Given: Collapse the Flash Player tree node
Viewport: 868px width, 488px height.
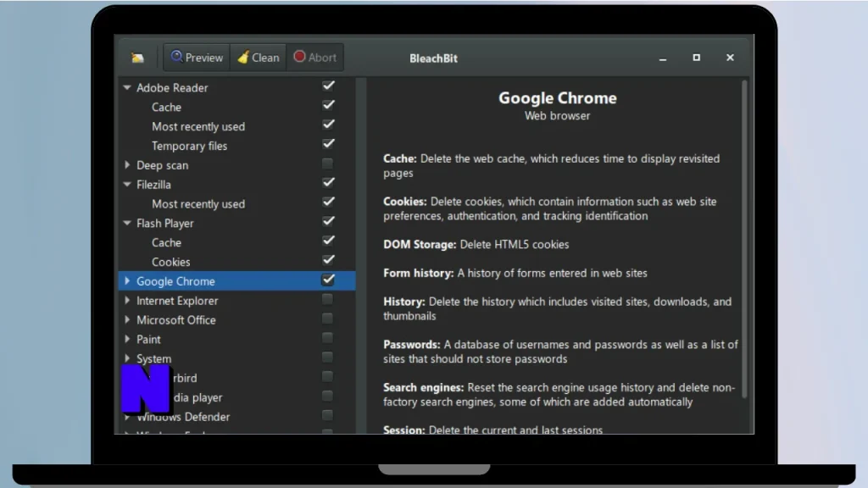Looking at the screenshot, I should tap(127, 223).
